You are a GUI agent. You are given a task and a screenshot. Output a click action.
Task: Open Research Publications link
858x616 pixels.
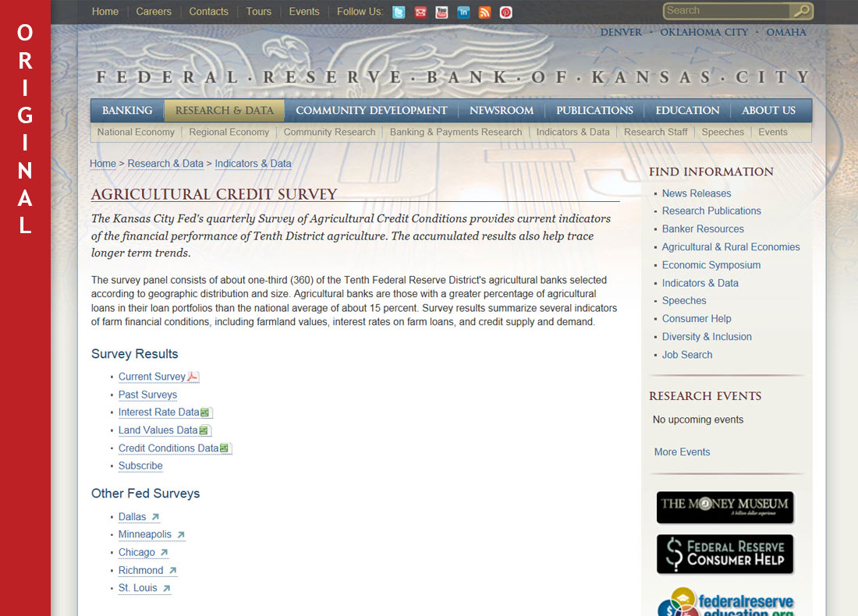(711, 211)
